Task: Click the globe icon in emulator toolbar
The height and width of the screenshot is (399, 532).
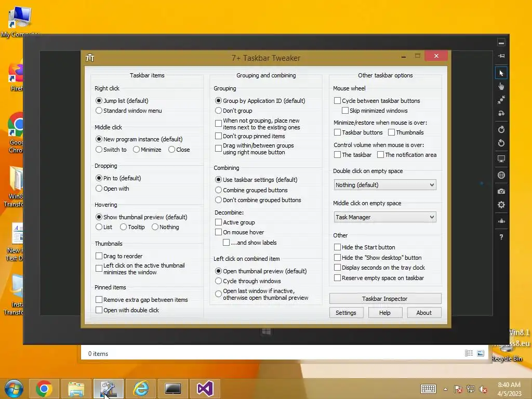Action: tap(501, 175)
